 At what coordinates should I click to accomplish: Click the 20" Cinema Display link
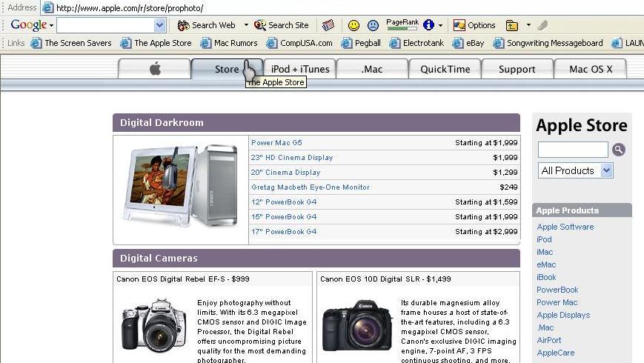[285, 173]
